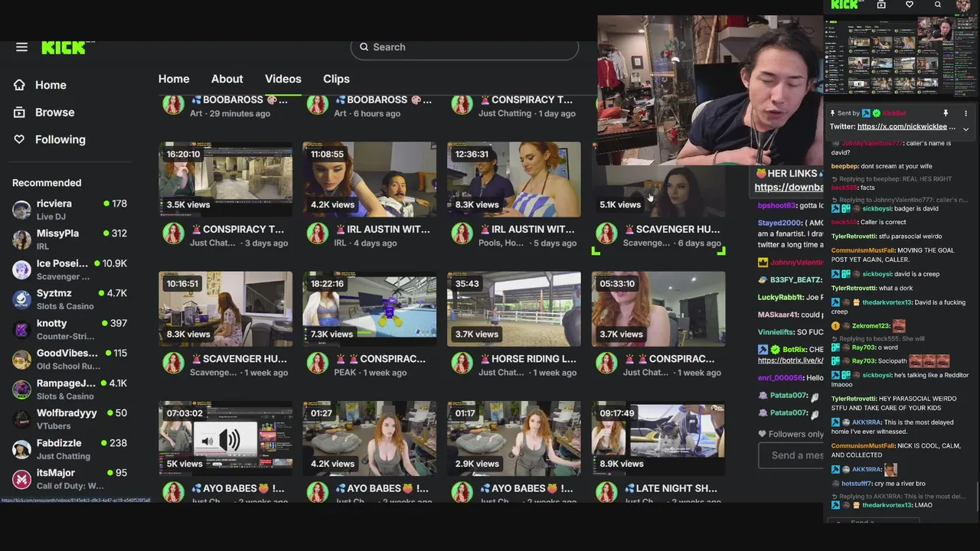Click the profile avatar in top-right corner
The image size is (980, 551).
point(964,5)
